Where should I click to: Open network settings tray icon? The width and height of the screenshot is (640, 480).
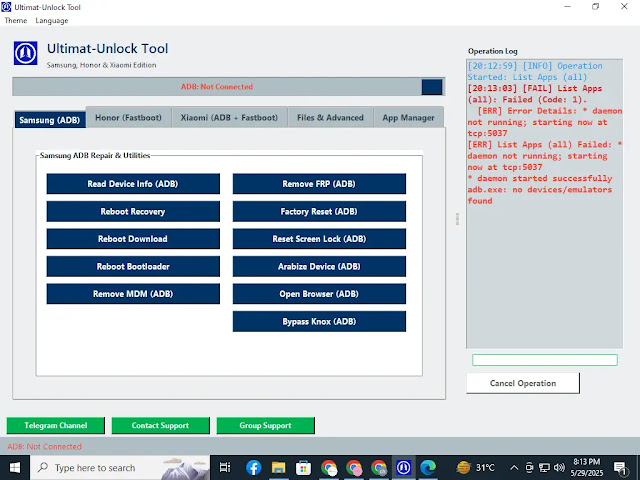click(x=544, y=467)
